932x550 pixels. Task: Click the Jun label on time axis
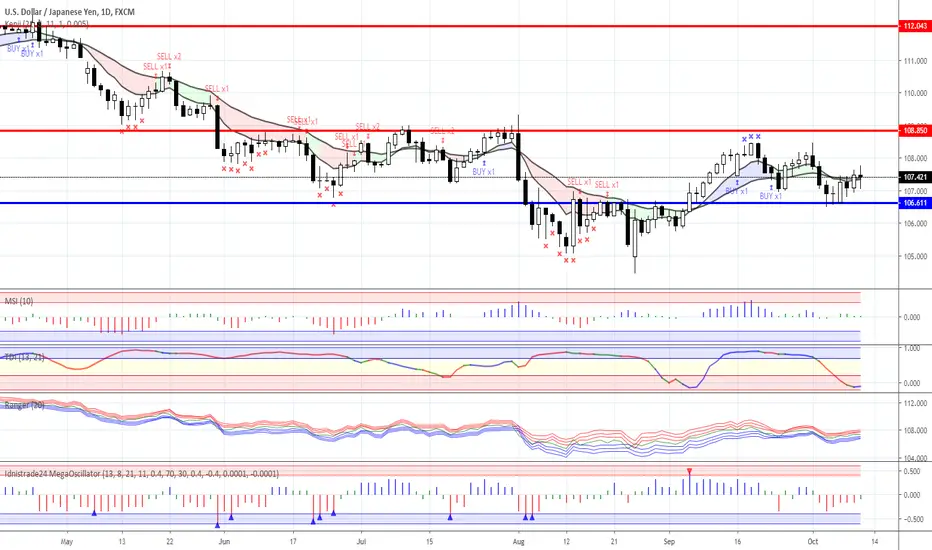(x=224, y=542)
